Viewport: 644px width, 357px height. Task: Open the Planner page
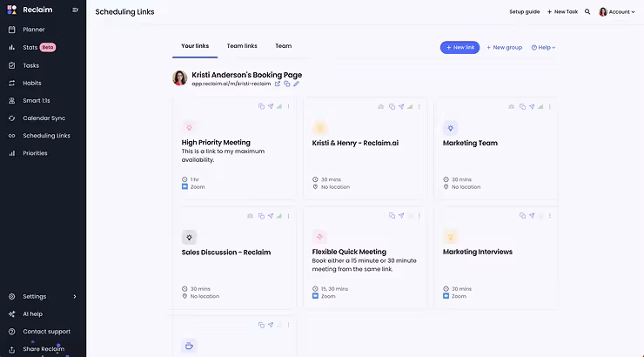(34, 30)
